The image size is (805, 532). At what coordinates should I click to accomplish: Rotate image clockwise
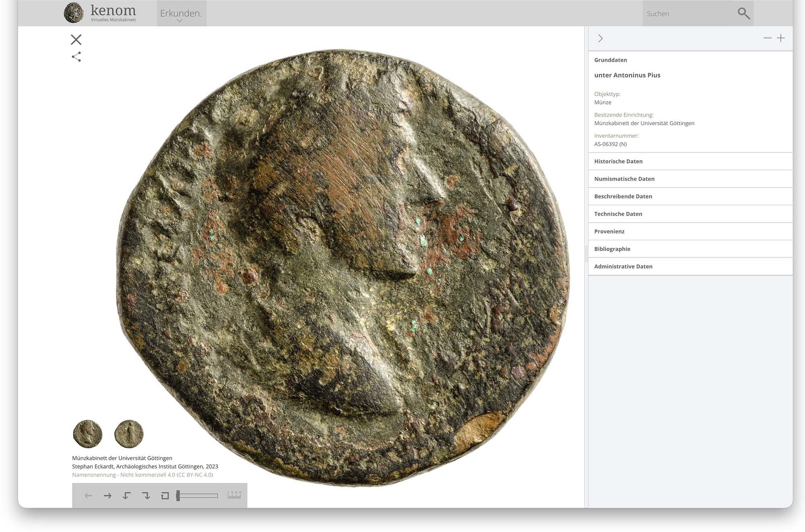pos(146,496)
